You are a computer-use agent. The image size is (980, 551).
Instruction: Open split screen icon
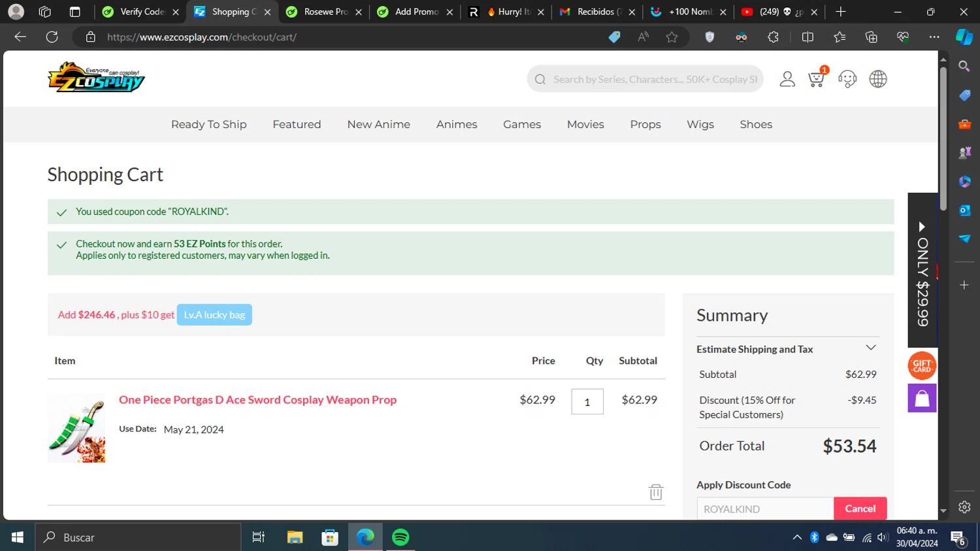808,37
